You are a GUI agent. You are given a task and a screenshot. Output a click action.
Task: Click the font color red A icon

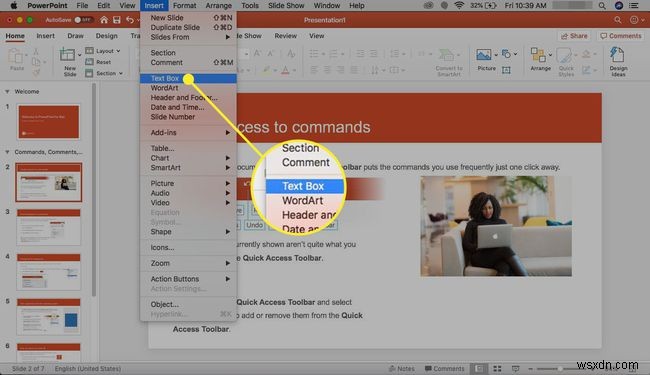[x=285, y=70]
